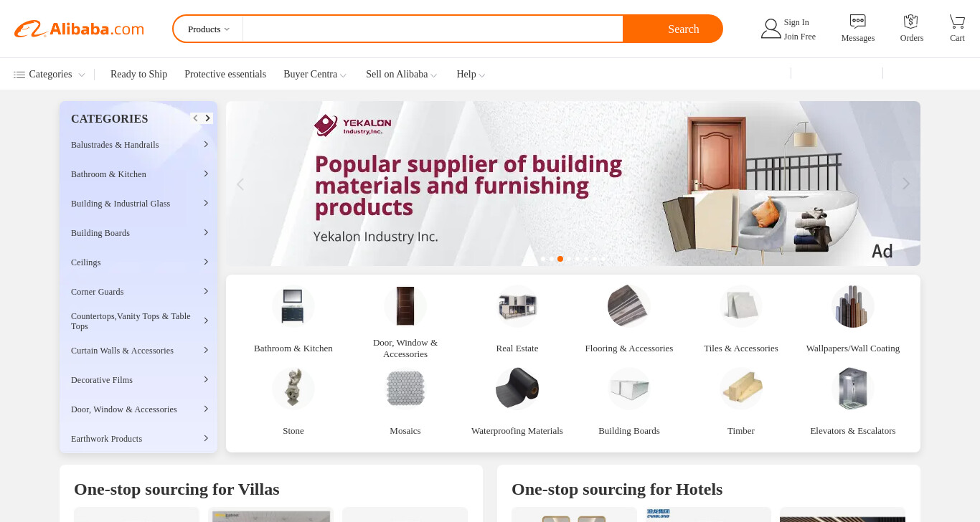This screenshot has width=980, height=522.
Task: Click the user account Sign In icon
Action: tap(771, 29)
